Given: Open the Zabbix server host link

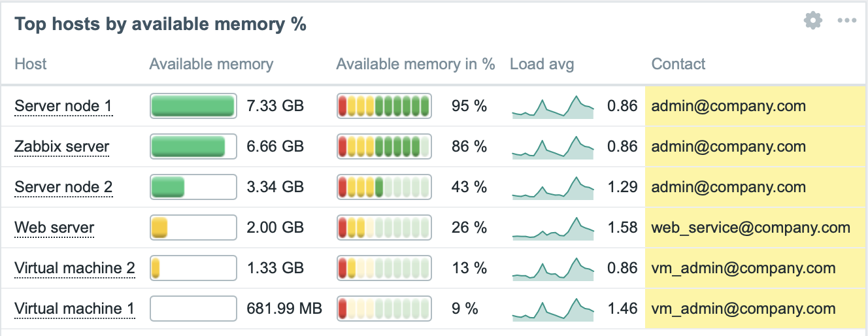Looking at the screenshot, I should click(61, 146).
